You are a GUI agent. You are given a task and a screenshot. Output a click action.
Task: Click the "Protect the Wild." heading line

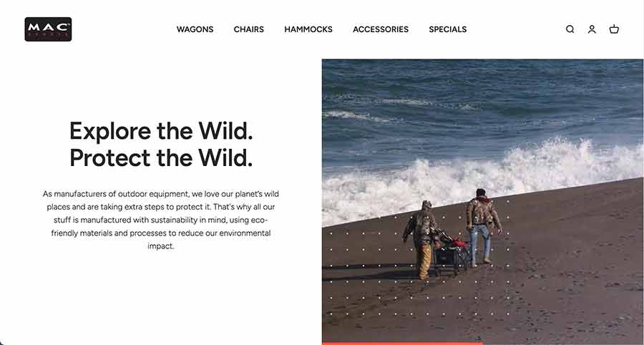pyautogui.click(x=161, y=158)
